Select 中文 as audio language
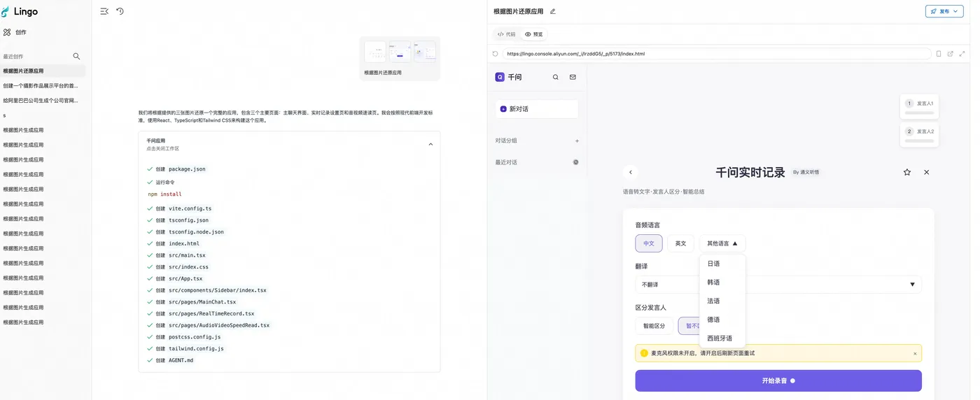The height and width of the screenshot is (400, 980). [x=649, y=243]
